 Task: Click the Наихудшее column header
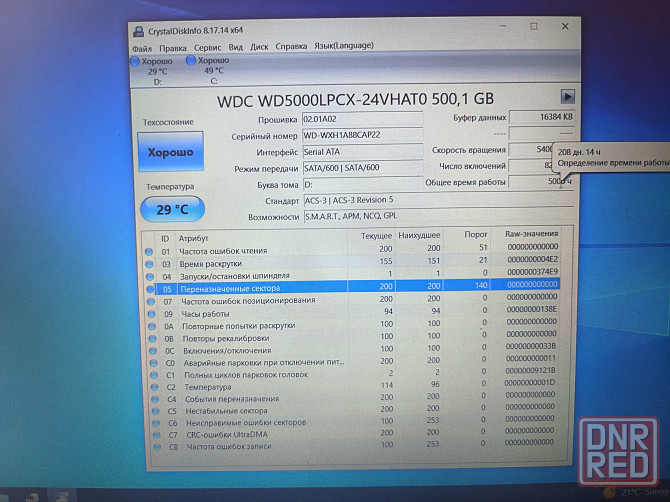[x=419, y=235]
